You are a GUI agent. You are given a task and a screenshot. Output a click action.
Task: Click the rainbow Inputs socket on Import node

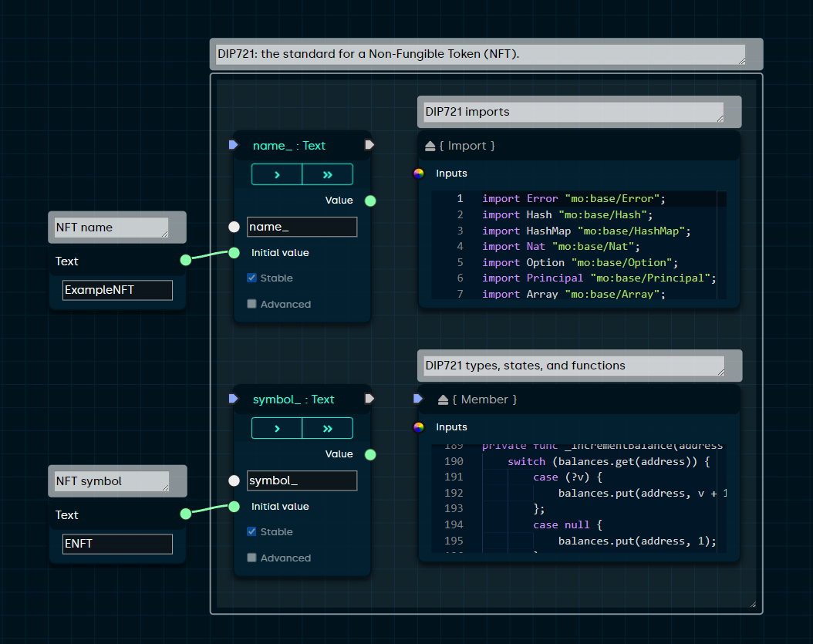pos(418,174)
